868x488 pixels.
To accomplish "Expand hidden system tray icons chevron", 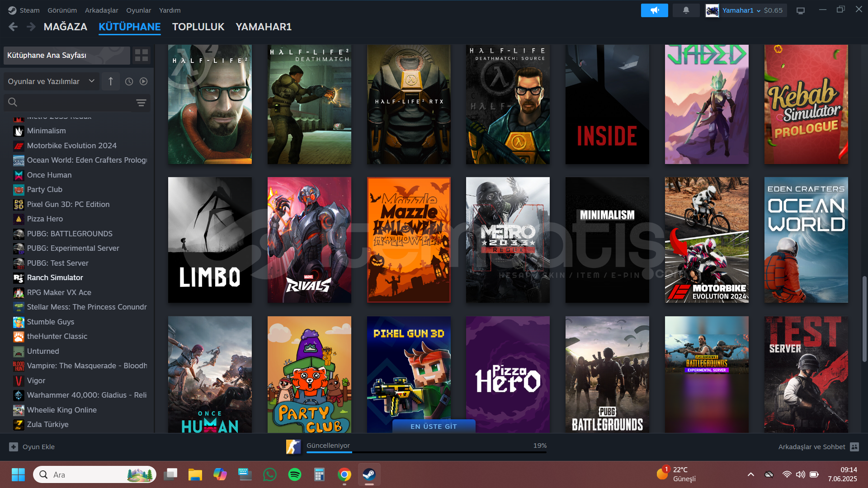I will [751, 474].
